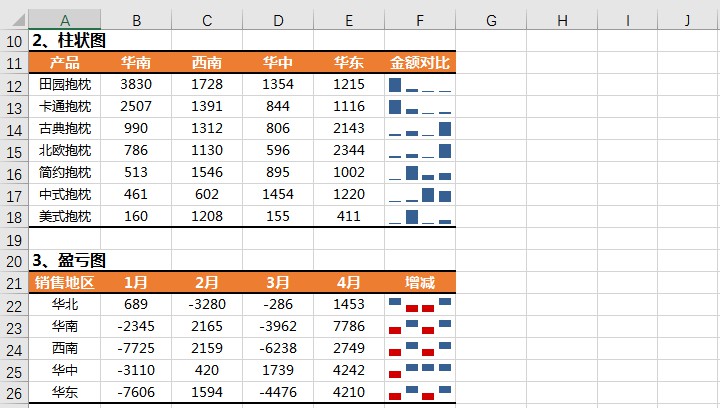
Task: Select column B header
Action: click(x=136, y=20)
